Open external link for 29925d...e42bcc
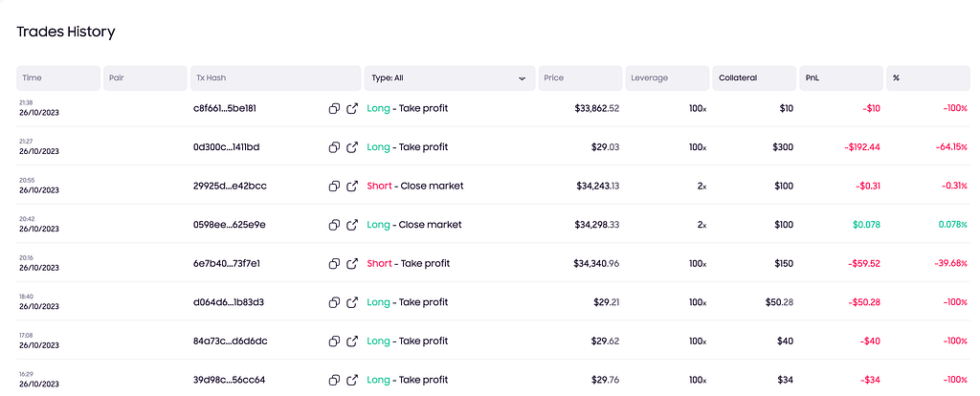This screenshot has height=396, width=980. [352, 187]
